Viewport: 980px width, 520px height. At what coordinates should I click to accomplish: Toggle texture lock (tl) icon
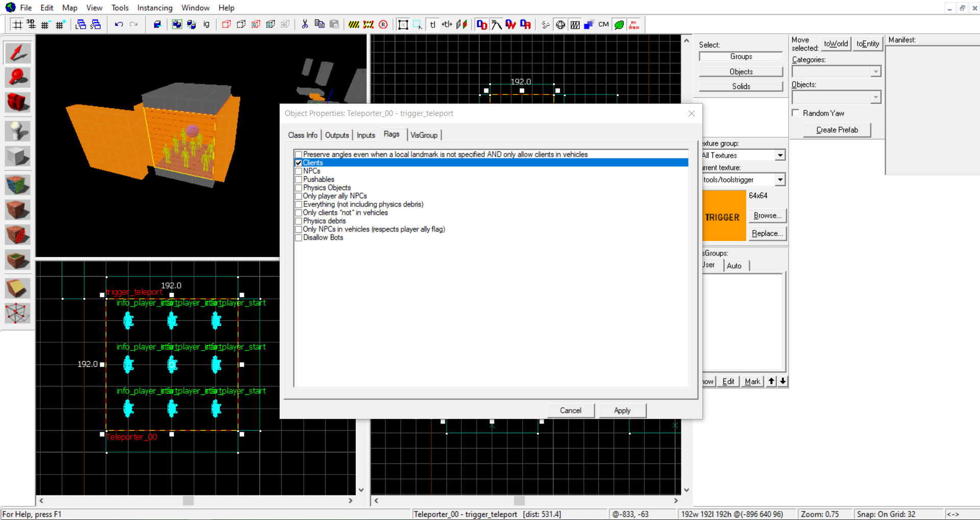(432, 25)
